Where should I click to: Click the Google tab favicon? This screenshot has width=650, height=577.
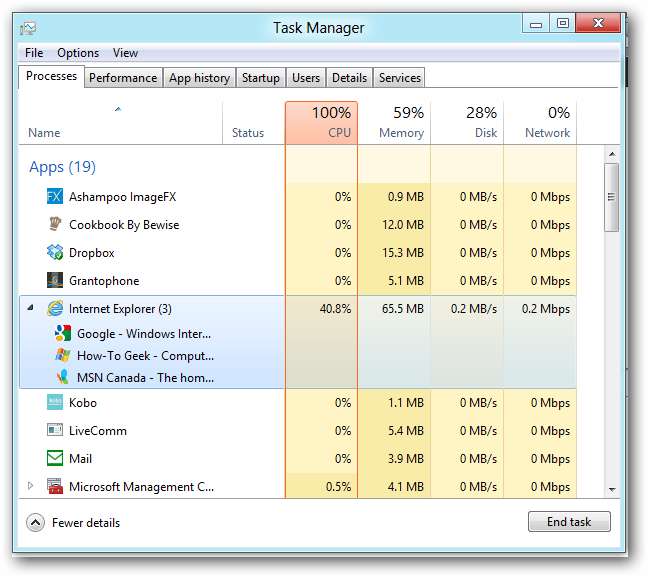63,333
